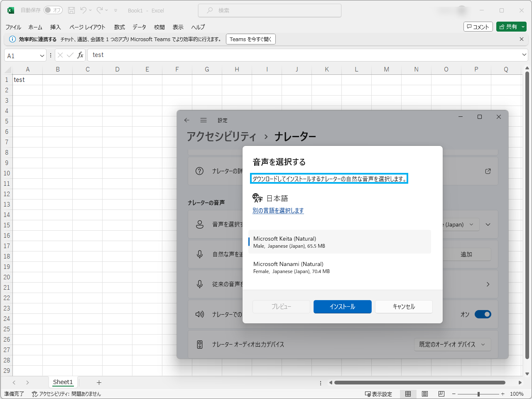Toggle the AutoSave switch off state
The width and height of the screenshot is (532, 399).
pos(53,10)
